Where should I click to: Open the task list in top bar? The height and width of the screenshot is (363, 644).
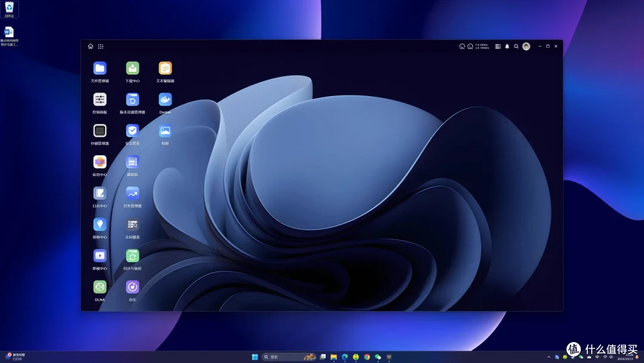pyautogui.click(x=498, y=47)
